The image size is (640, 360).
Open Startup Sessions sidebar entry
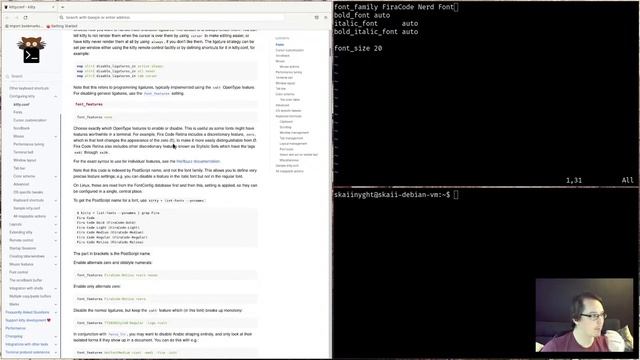coord(22,248)
